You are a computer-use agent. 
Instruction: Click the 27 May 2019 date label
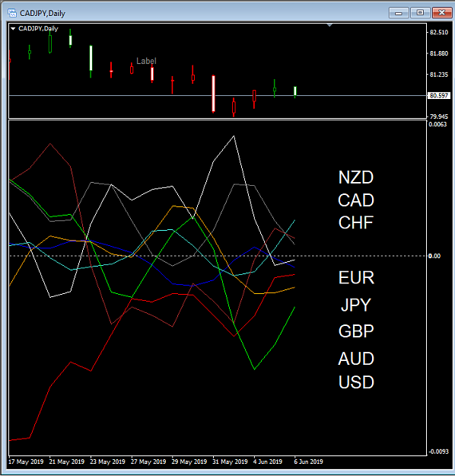click(148, 462)
